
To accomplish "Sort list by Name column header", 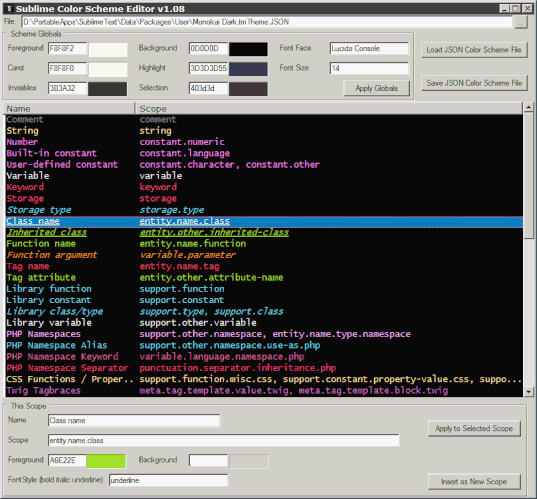I will pos(70,109).
